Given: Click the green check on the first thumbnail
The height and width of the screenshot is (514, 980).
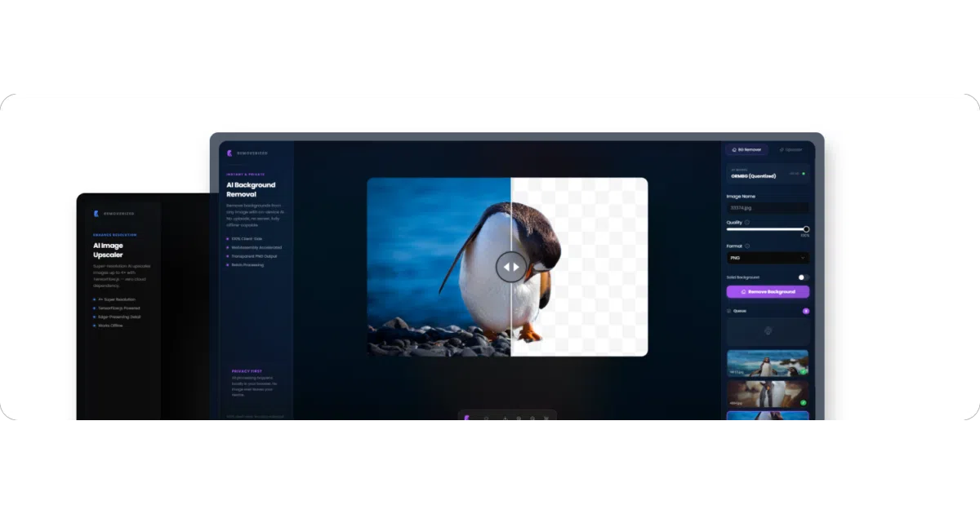Looking at the screenshot, I should coord(804,371).
